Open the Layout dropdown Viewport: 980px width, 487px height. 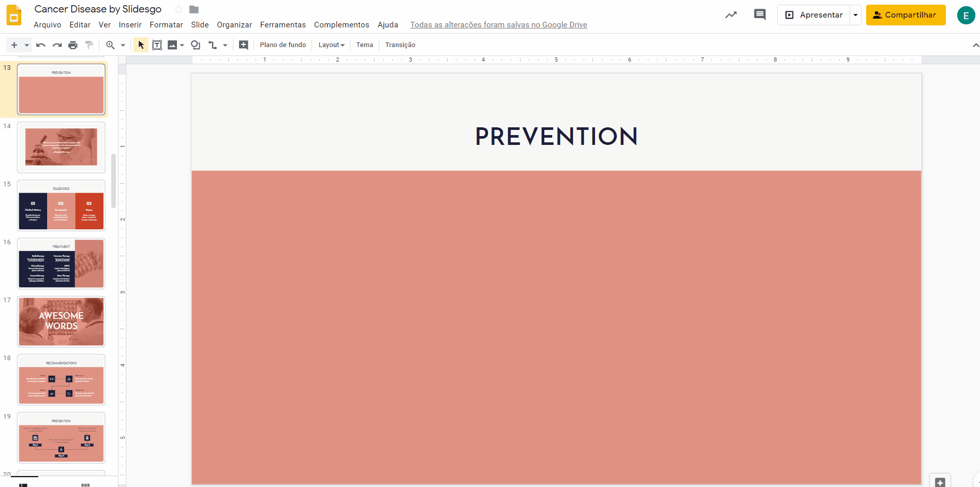(x=331, y=45)
